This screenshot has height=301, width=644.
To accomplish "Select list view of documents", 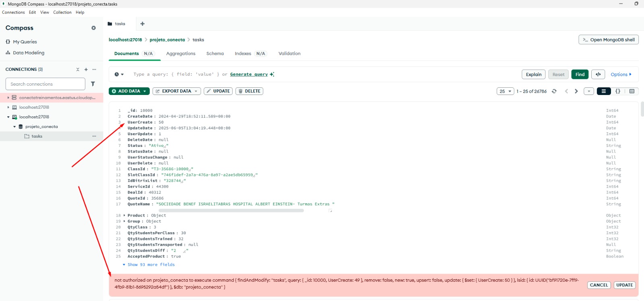I will pos(603,91).
